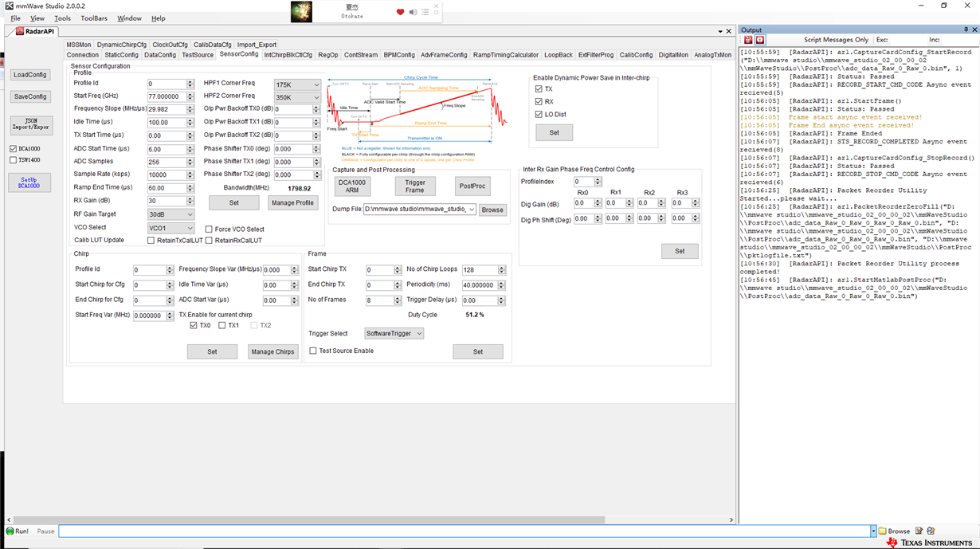Click the Trigger Frame button
980x549 pixels.
point(415,186)
